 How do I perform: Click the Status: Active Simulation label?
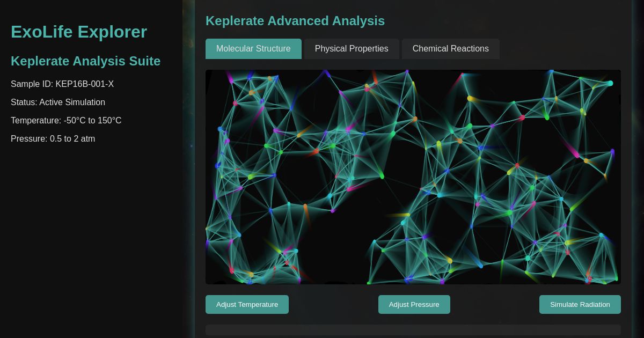tap(58, 102)
